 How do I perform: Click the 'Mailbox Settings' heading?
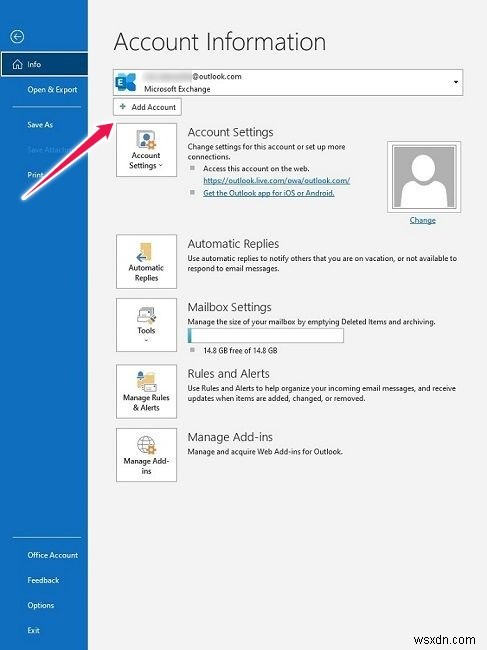pyautogui.click(x=230, y=307)
